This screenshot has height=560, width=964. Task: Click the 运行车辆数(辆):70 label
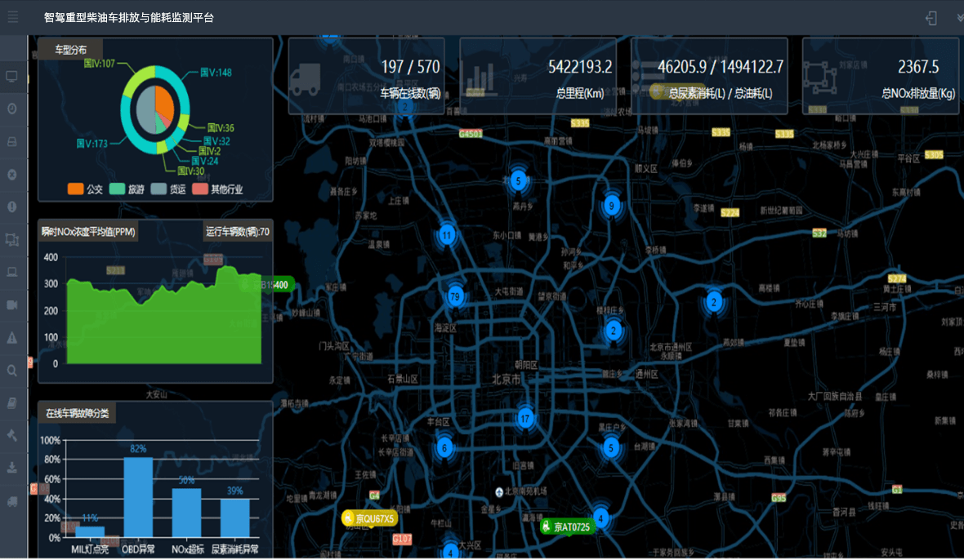click(x=237, y=232)
